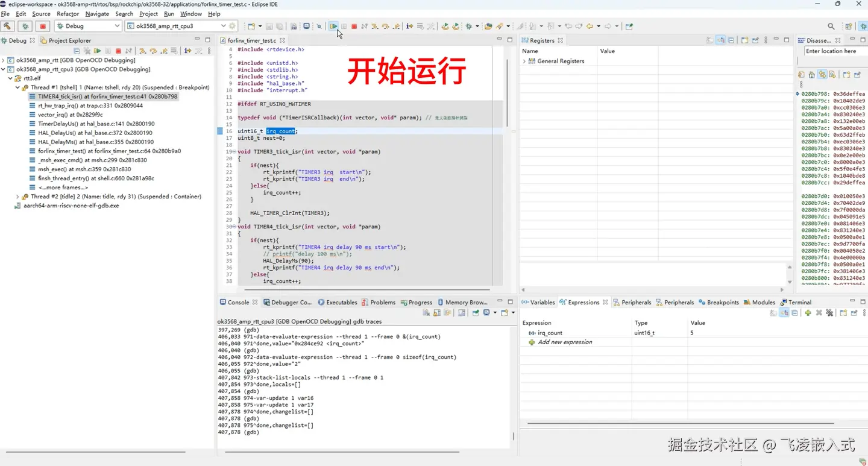Switch to the Terminal tab
Screen dimensions: 868x466
coord(796,302)
